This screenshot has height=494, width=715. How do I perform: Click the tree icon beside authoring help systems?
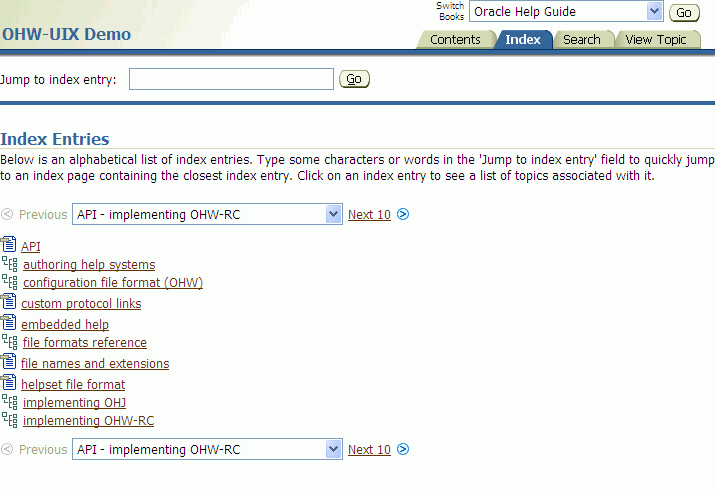(x=10, y=264)
